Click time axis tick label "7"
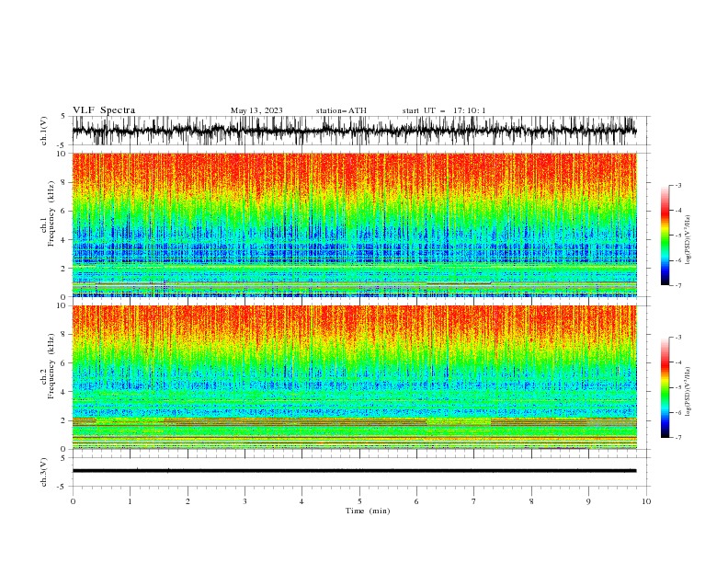Viewport: 728px width, 563px height. [x=474, y=501]
